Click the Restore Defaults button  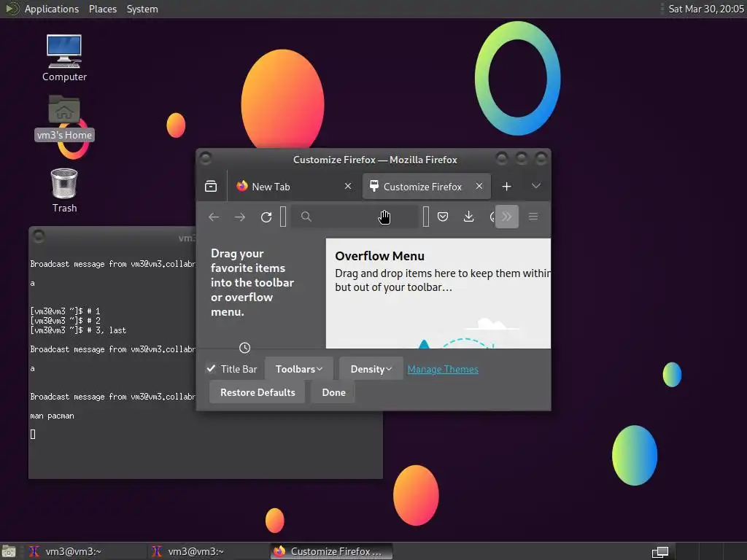coord(258,392)
